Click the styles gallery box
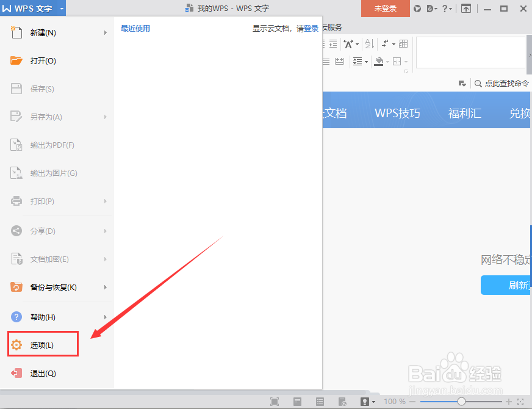The image size is (532, 409). point(471,52)
